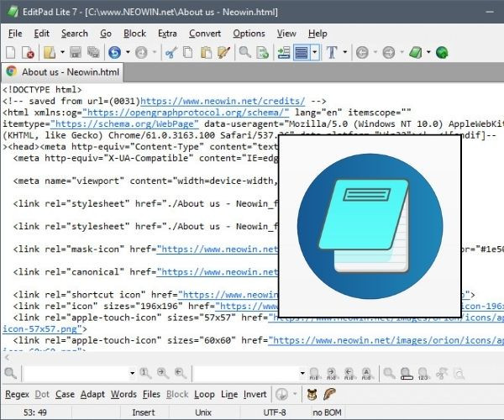Toggle the Case search option
Screen dimensions: 504x420
click(x=65, y=394)
